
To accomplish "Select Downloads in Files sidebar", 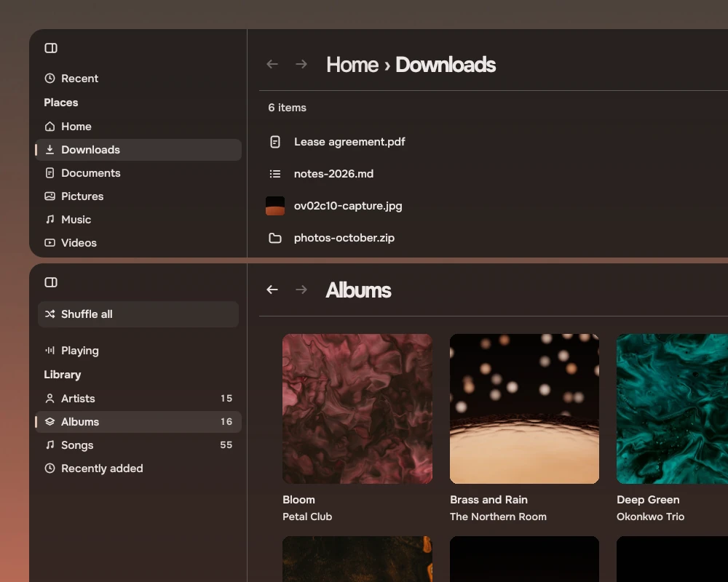I will pos(138,149).
